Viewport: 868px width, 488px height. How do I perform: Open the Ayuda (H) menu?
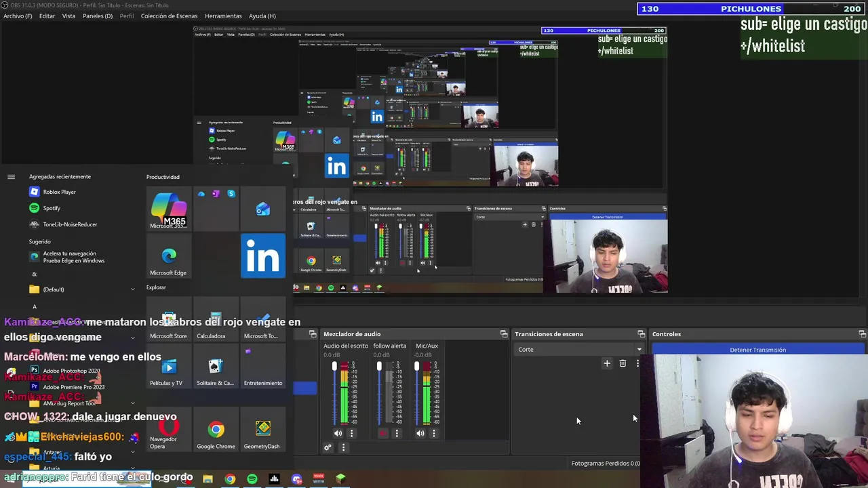click(x=262, y=16)
